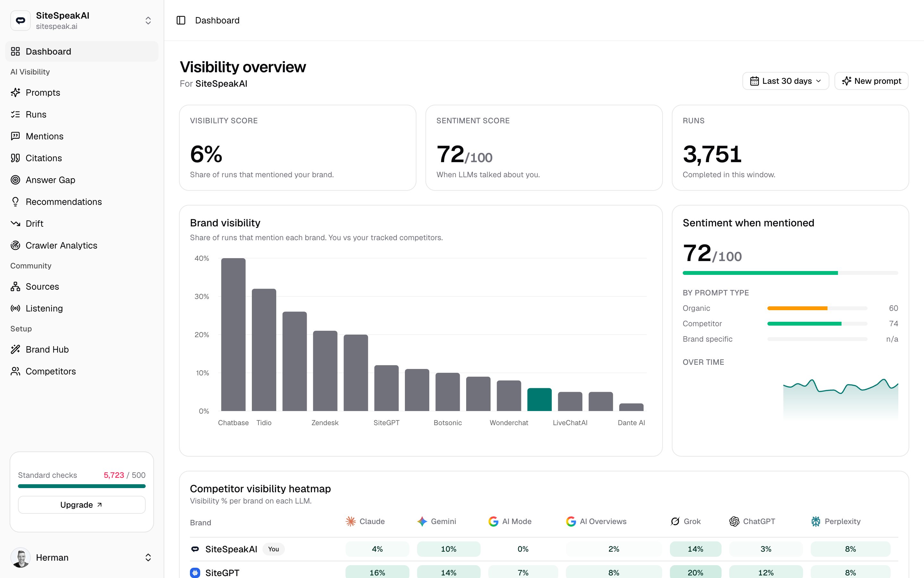Click the Runs checklist icon
Screen dimensions: 924x578
15,114
